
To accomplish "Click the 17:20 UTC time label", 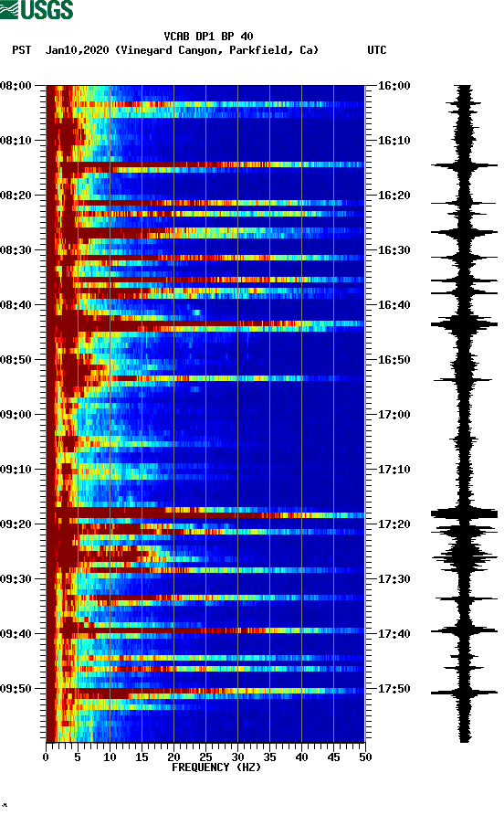I will coord(394,524).
